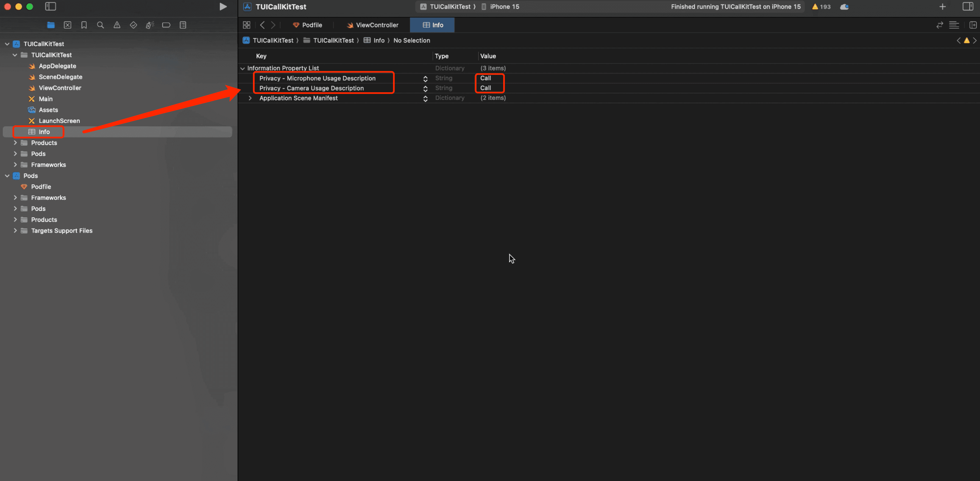Expand Targets Support Files group
This screenshot has height=481, width=980.
coord(15,231)
